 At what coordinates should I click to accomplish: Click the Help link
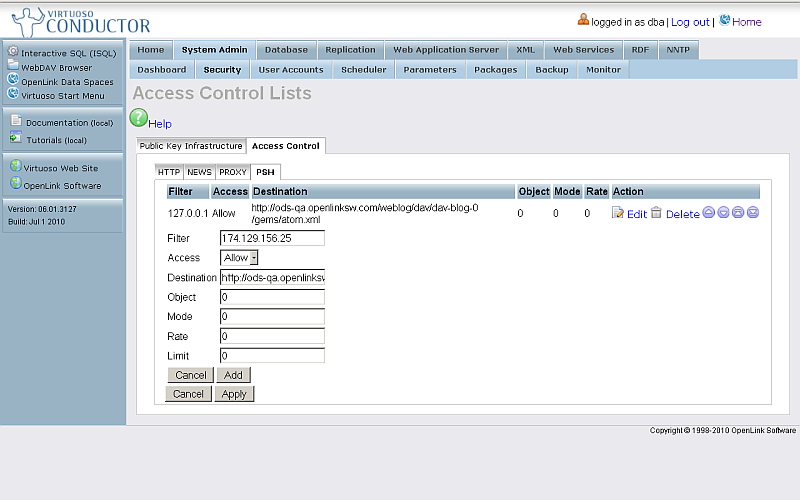(x=160, y=124)
